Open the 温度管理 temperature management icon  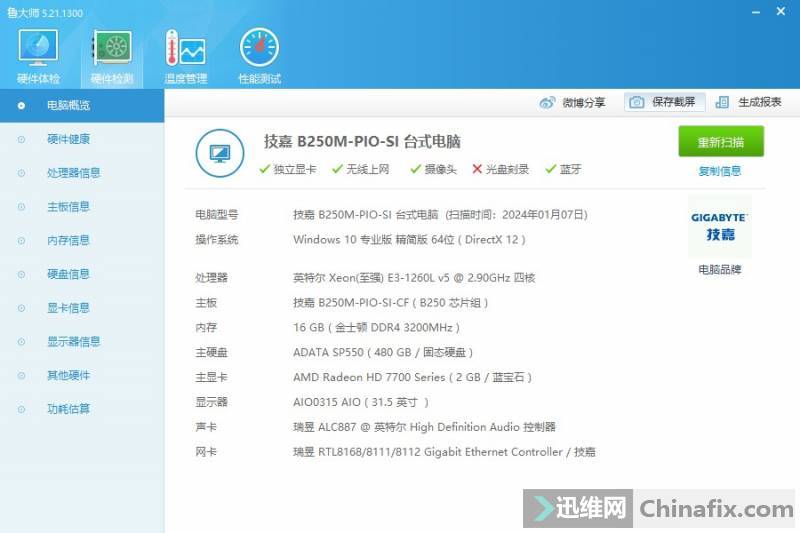(x=186, y=56)
